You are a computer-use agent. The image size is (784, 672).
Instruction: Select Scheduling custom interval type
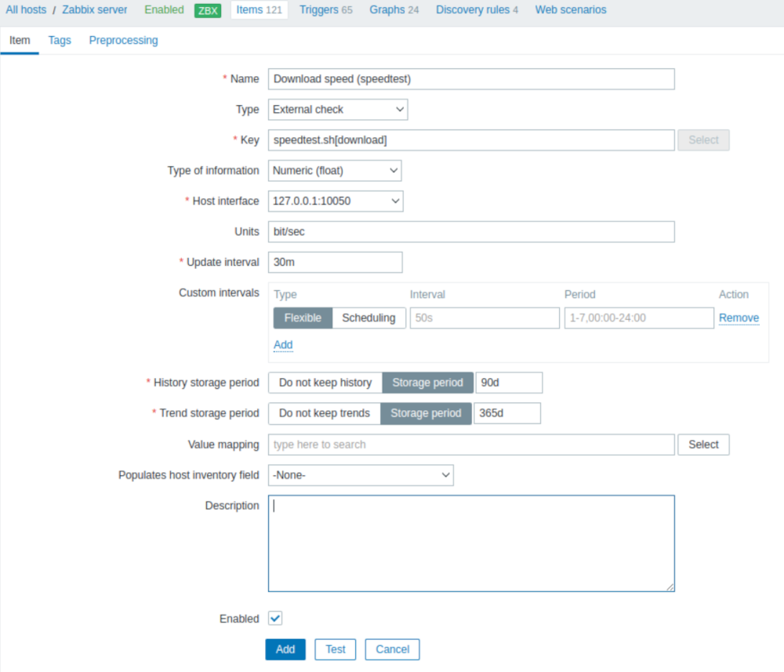(368, 318)
